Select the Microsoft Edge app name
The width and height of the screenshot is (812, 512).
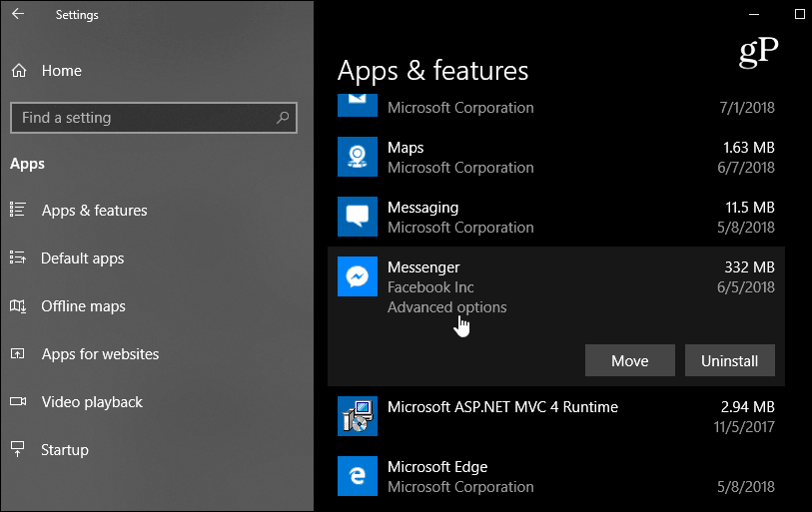pos(437,467)
